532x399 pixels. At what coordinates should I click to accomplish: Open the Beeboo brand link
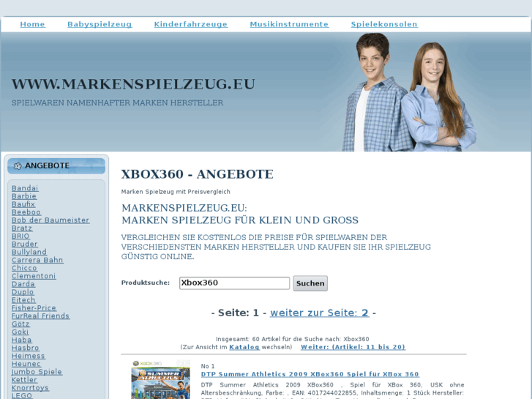coord(26,212)
